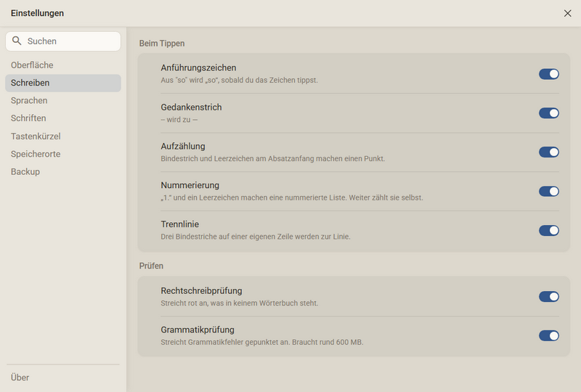The image size is (581, 392).
Task: Close the Einstellungen dialog
Action: click(x=567, y=13)
